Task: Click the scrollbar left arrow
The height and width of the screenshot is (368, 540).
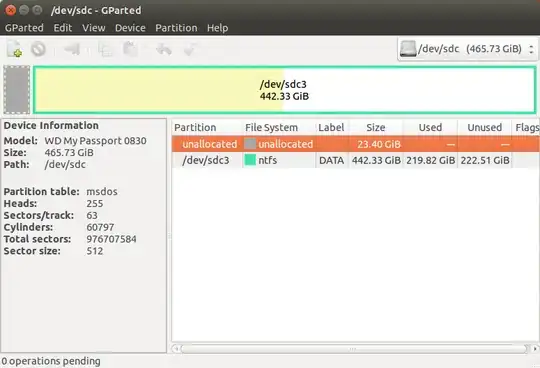Action: [x=176, y=349]
